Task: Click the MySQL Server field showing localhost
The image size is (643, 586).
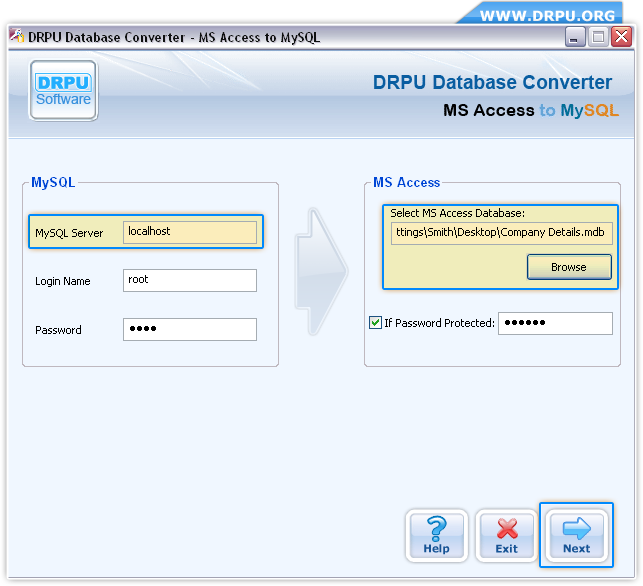Action: pyautogui.click(x=190, y=232)
